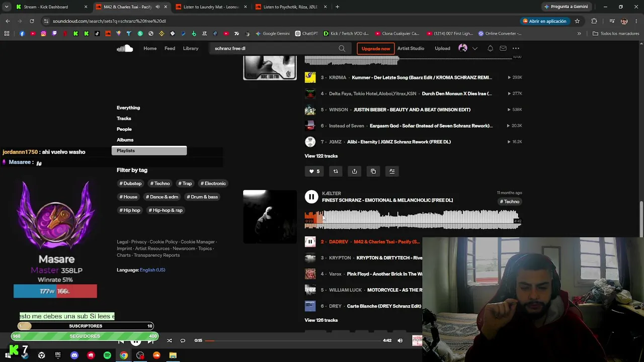Open the Chrome extensions puzzle icon
The width and height of the screenshot is (644, 362).
tap(594, 21)
